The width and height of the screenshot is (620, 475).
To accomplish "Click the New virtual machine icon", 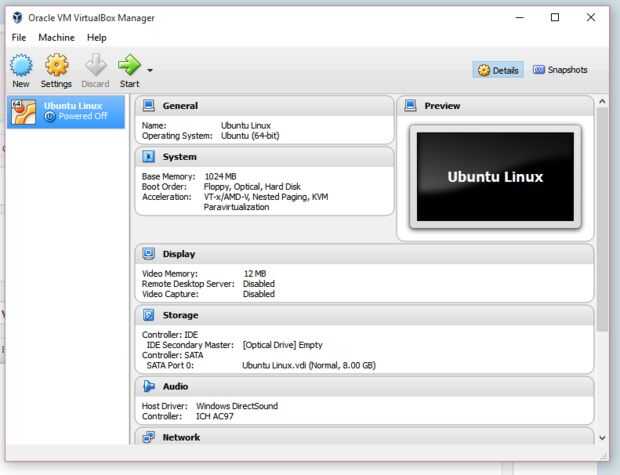I will [21, 65].
